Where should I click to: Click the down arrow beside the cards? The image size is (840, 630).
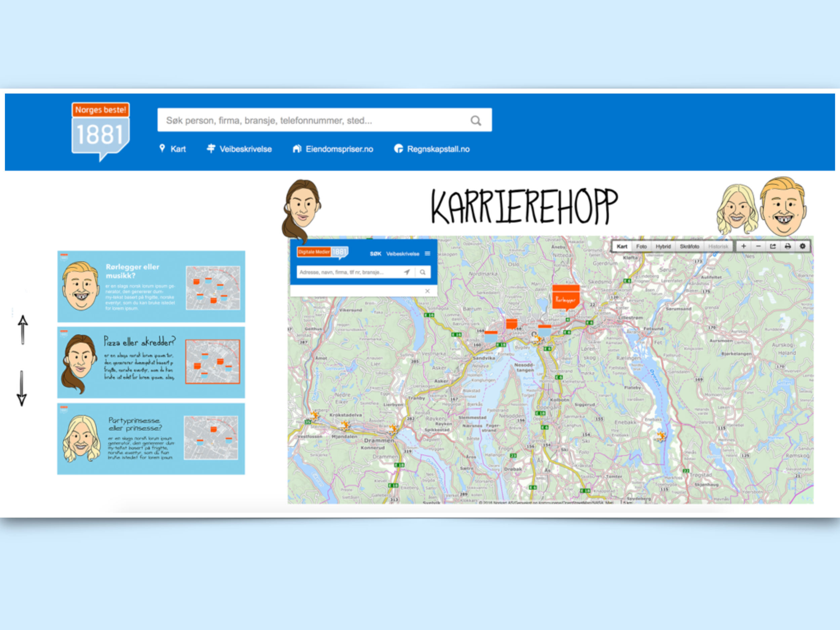pos(22,388)
